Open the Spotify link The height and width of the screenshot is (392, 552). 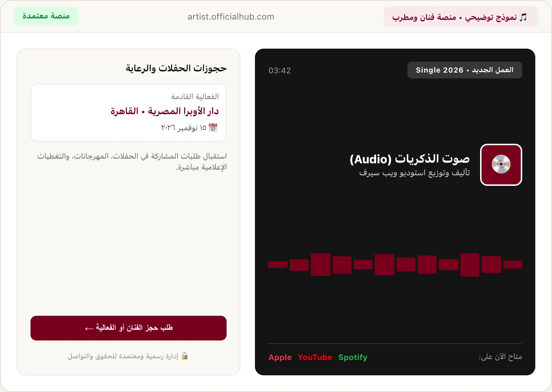(x=353, y=357)
